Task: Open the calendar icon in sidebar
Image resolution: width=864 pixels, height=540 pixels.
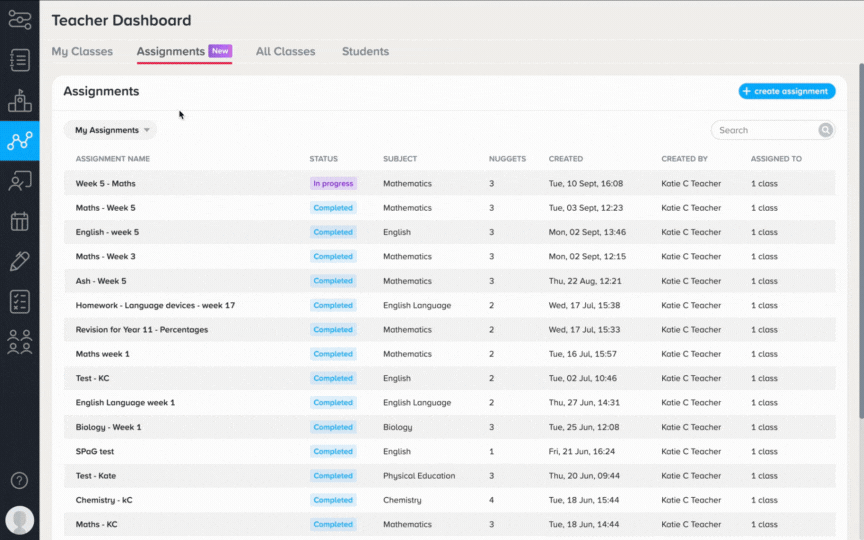Action: tap(20, 221)
